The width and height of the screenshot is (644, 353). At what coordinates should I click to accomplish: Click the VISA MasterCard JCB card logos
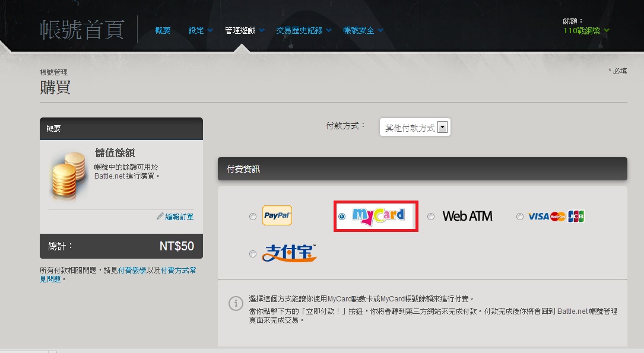coord(556,217)
